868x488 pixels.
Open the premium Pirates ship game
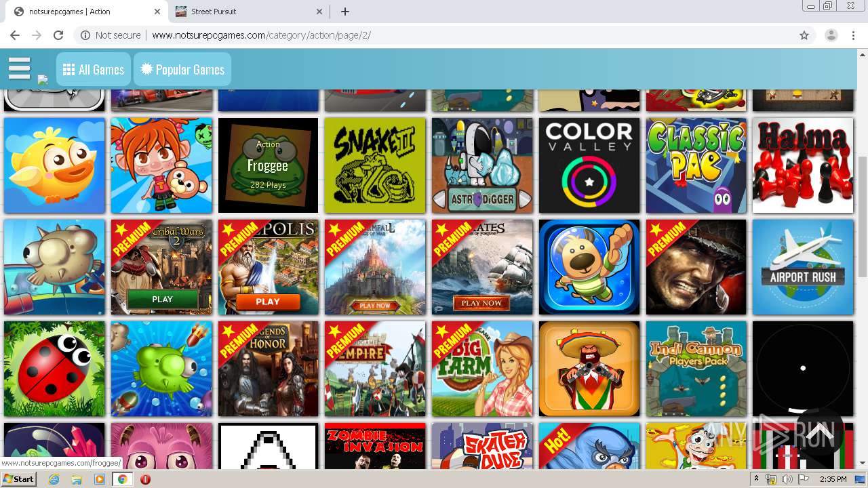click(482, 267)
